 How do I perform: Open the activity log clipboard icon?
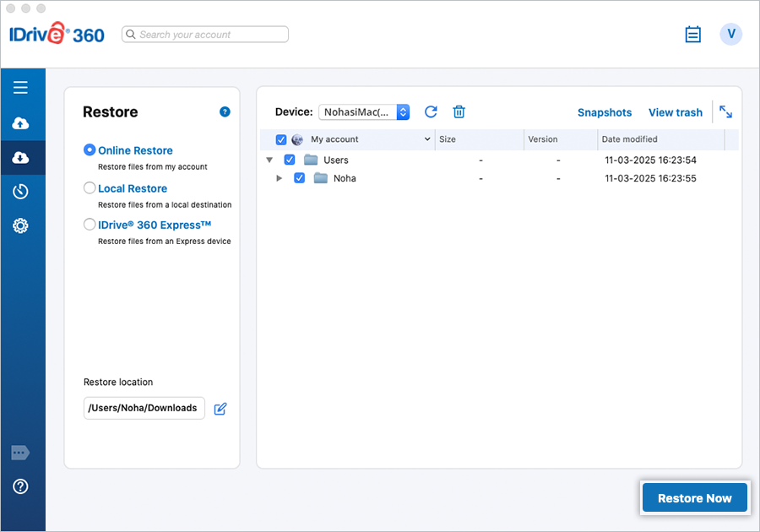[x=693, y=35]
